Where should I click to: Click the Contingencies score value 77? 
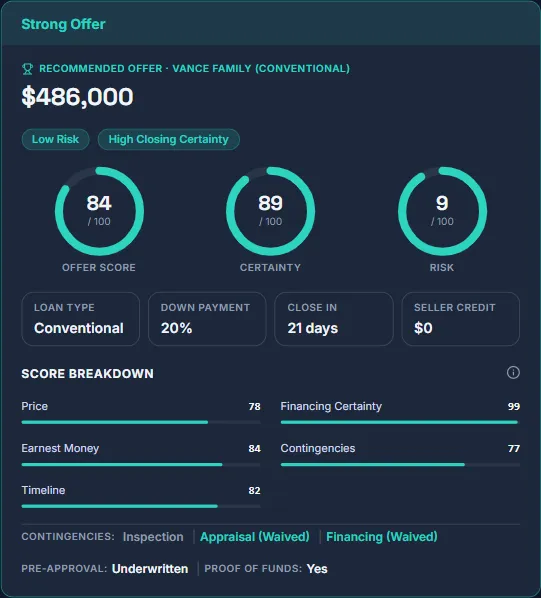point(514,448)
